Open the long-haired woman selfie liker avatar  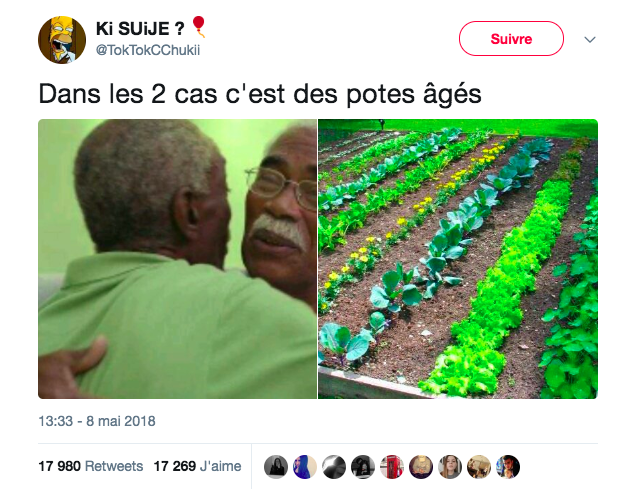click(450, 467)
